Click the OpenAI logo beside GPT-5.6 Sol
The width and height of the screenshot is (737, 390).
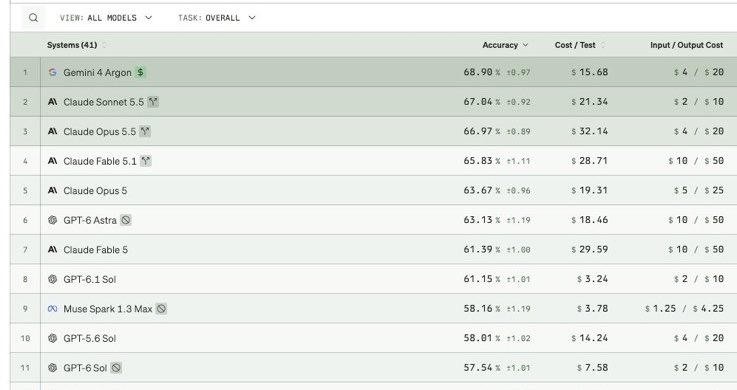pyautogui.click(x=53, y=338)
